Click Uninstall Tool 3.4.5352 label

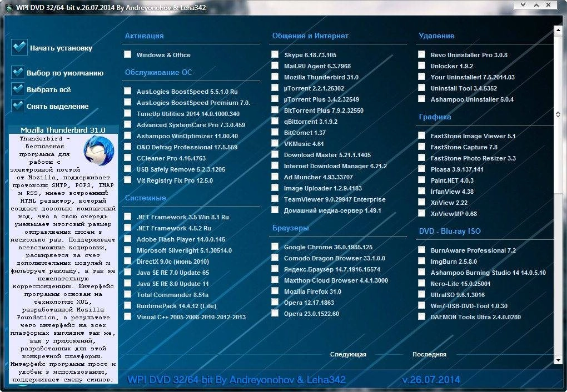coord(464,88)
